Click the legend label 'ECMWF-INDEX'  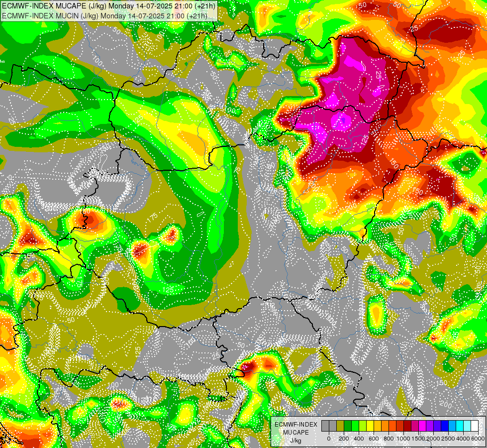tap(296, 425)
